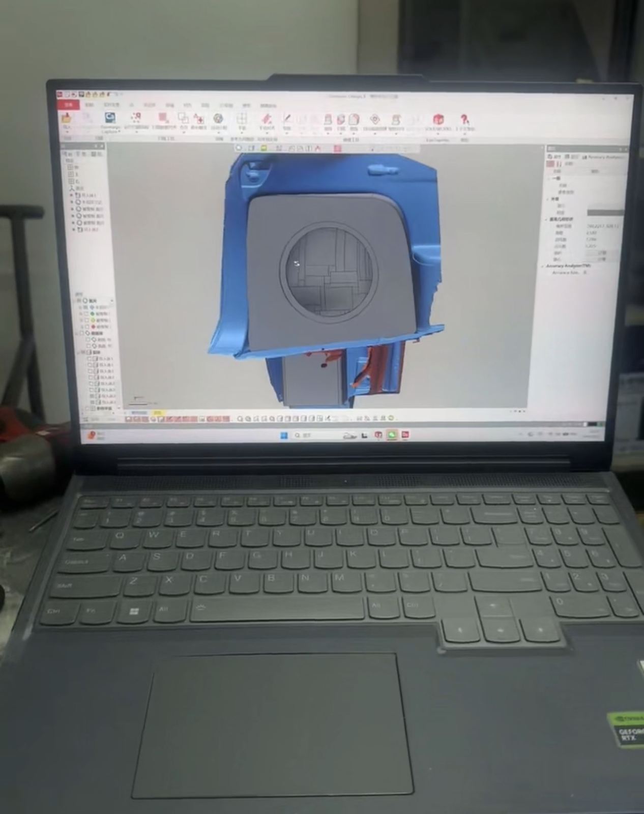Screen dimensions: 644x814
Task: Open dropdown arrow beside top model tree group
Action: click(x=111, y=301)
